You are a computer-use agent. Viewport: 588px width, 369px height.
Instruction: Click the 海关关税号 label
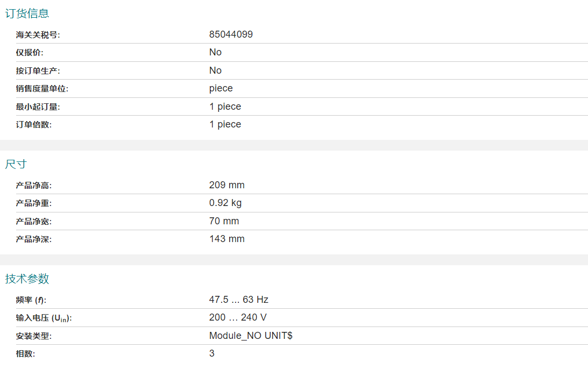[38, 35]
